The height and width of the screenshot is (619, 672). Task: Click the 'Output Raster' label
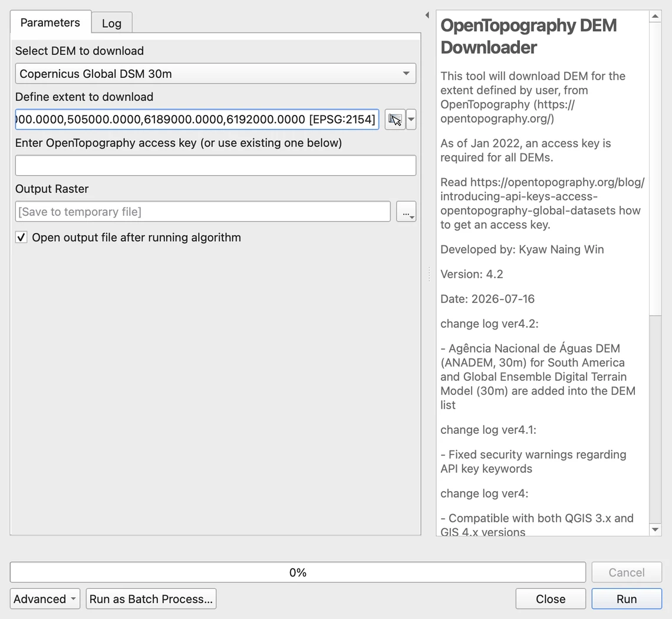click(x=52, y=189)
